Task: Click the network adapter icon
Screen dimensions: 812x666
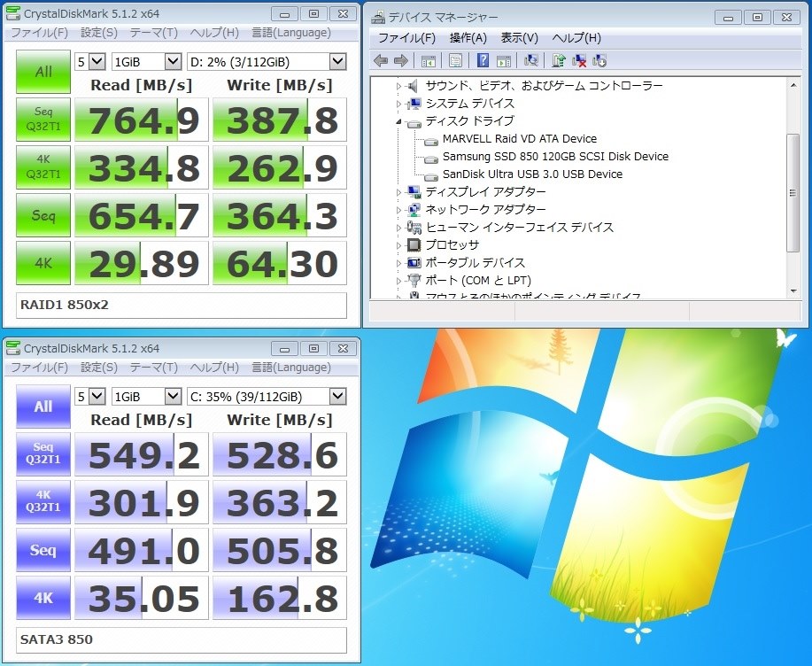Action: (414, 210)
